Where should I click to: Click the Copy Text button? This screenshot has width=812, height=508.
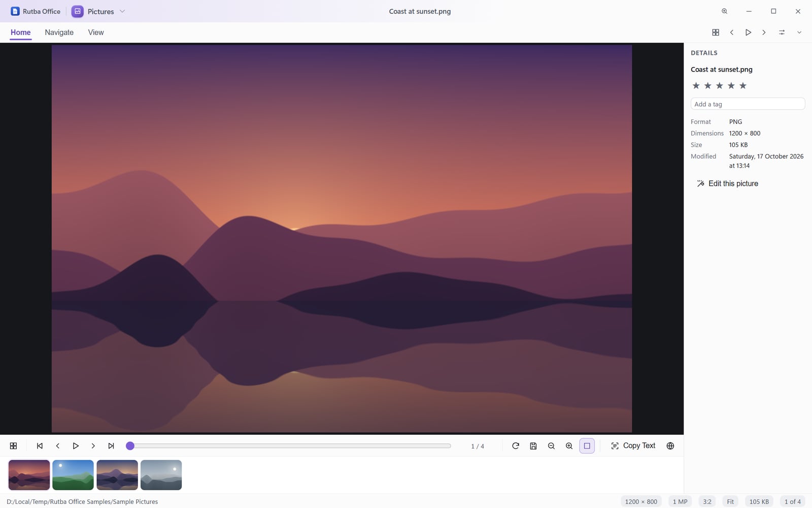[x=633, y=446]
